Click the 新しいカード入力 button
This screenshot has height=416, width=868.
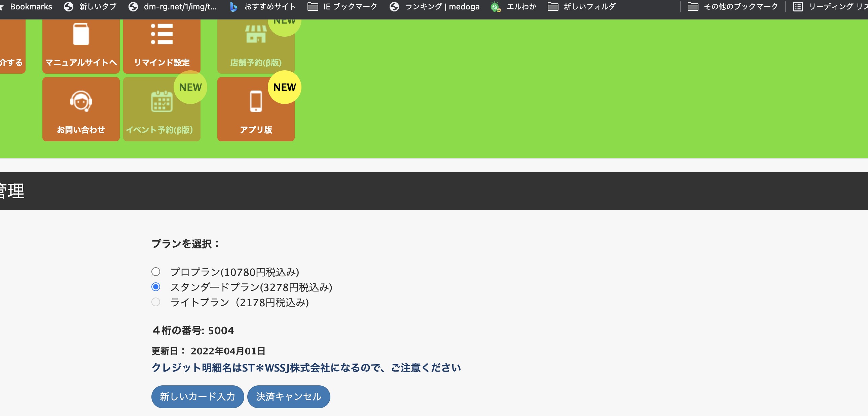[x=197, y=397]
